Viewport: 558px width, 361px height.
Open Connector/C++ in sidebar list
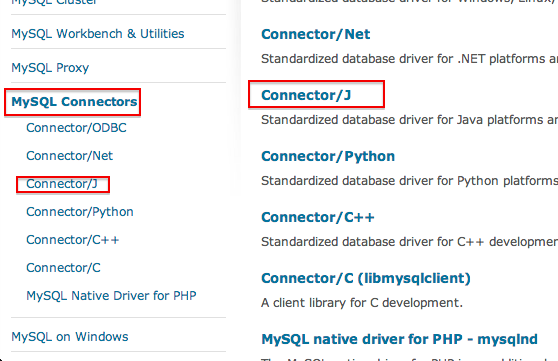(x=73, y=240)
